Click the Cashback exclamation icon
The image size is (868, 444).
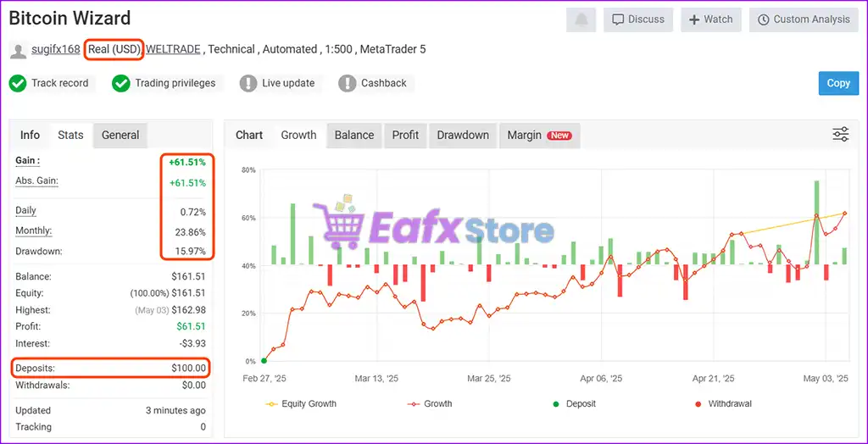tap(347, 84)
